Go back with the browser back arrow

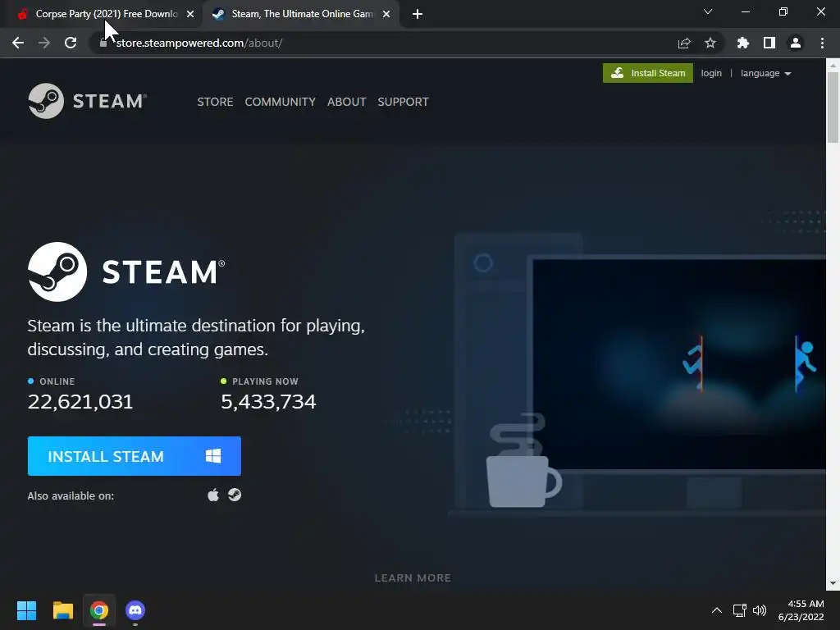18,43
